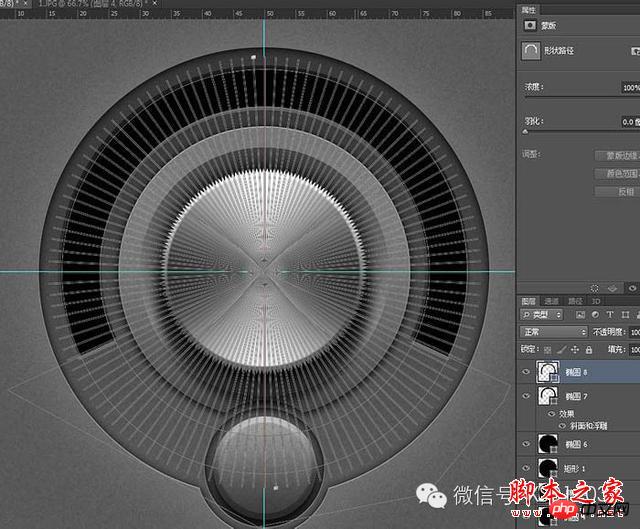Hide the 椭圆 8 layer
The width and height of the screenshot is (640, 529).
(x=526, y=371)
